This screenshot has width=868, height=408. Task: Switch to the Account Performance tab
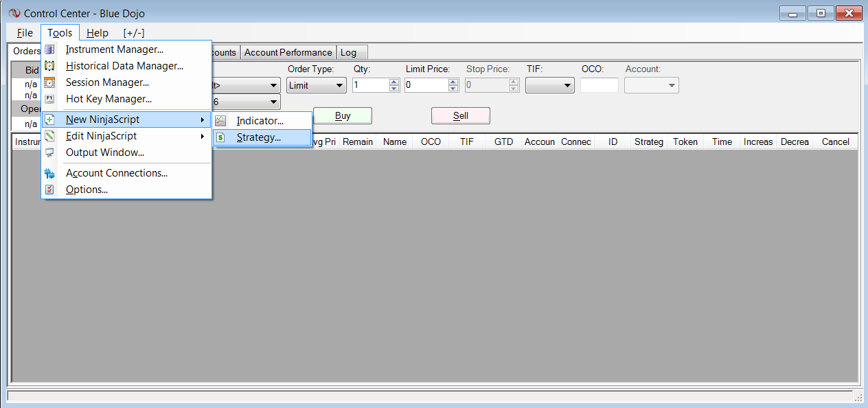(x=288, y=52)
